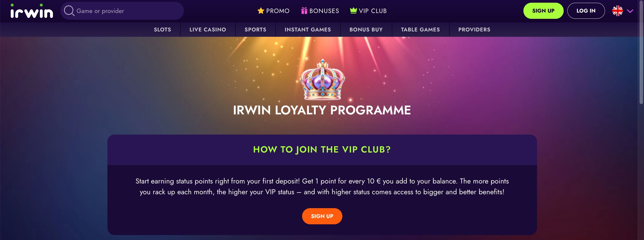Go to the Sports section
This screenshot has width=644, height=240.
click(255, 30)
